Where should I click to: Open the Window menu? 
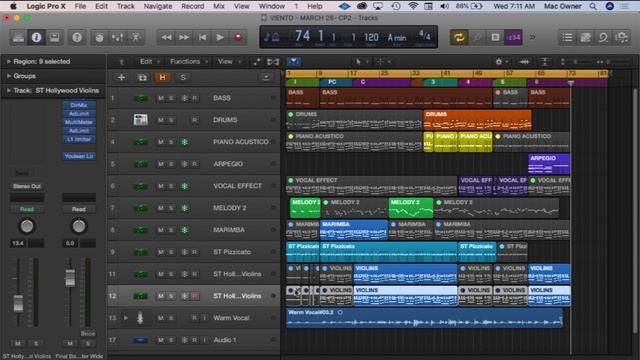pyautogui.click(x=271, y=6)
